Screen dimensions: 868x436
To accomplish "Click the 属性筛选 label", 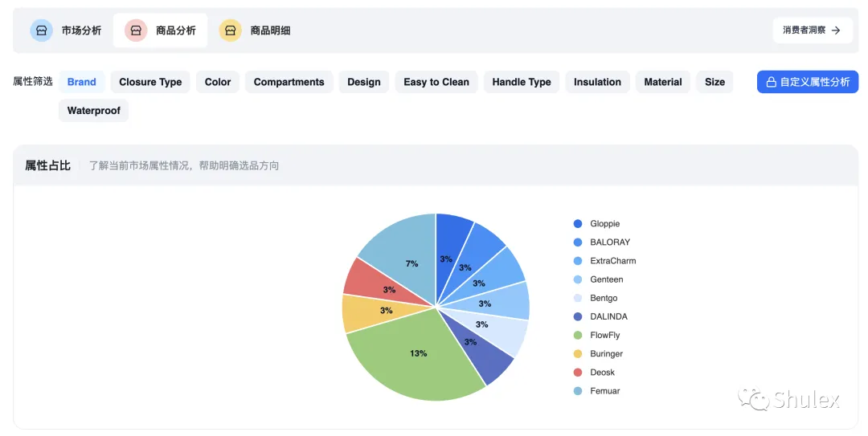I will pyautogui.click(x=33, y=82).
